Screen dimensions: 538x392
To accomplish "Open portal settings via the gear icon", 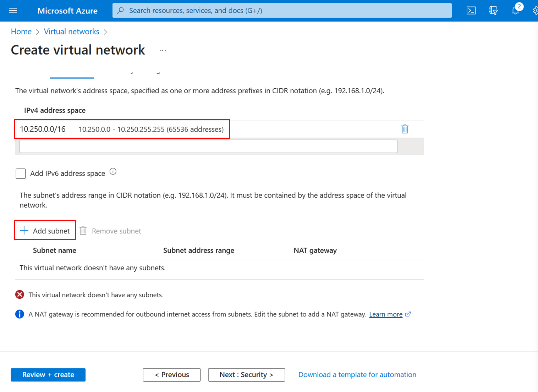I will [x=535, y=10].
